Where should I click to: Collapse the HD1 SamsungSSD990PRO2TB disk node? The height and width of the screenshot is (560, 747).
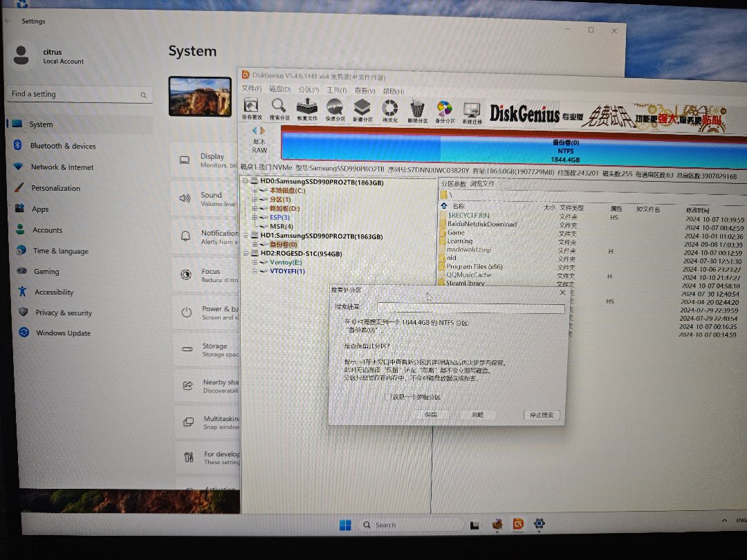point(246,236)
